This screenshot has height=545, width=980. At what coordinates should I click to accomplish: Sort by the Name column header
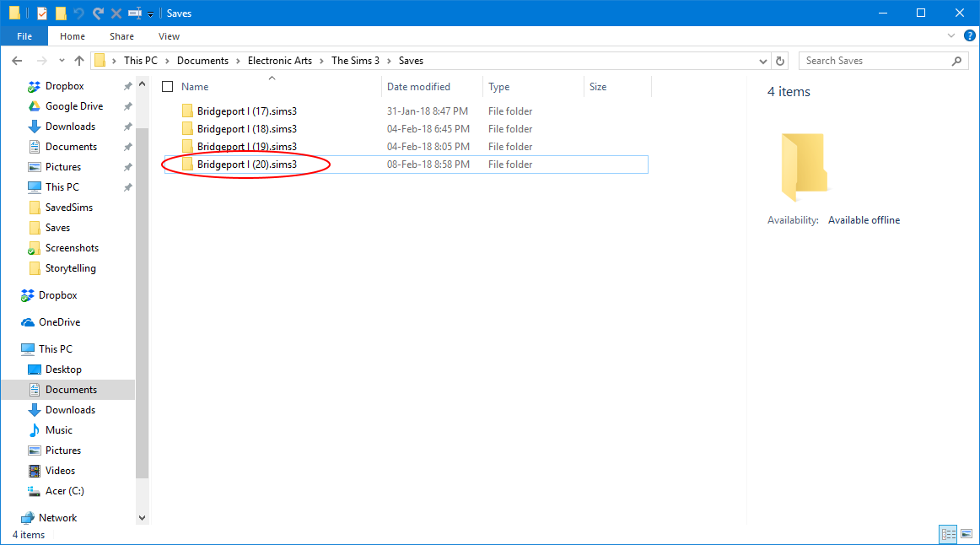click(x=195, y=87)
